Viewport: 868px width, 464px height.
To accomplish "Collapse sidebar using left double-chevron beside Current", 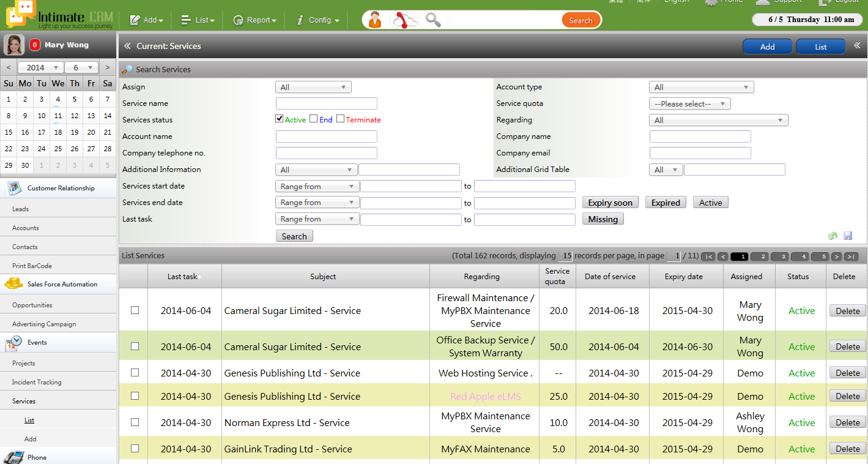I will coord(127,46).
